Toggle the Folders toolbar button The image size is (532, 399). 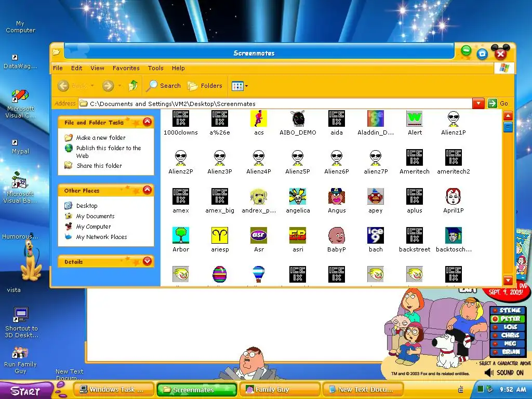(205, 86)
